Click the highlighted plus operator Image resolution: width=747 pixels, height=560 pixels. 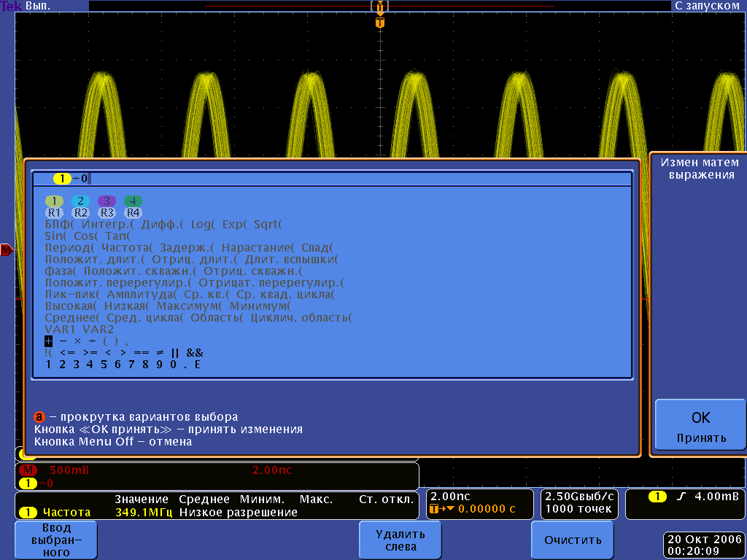tap(48, 341)
